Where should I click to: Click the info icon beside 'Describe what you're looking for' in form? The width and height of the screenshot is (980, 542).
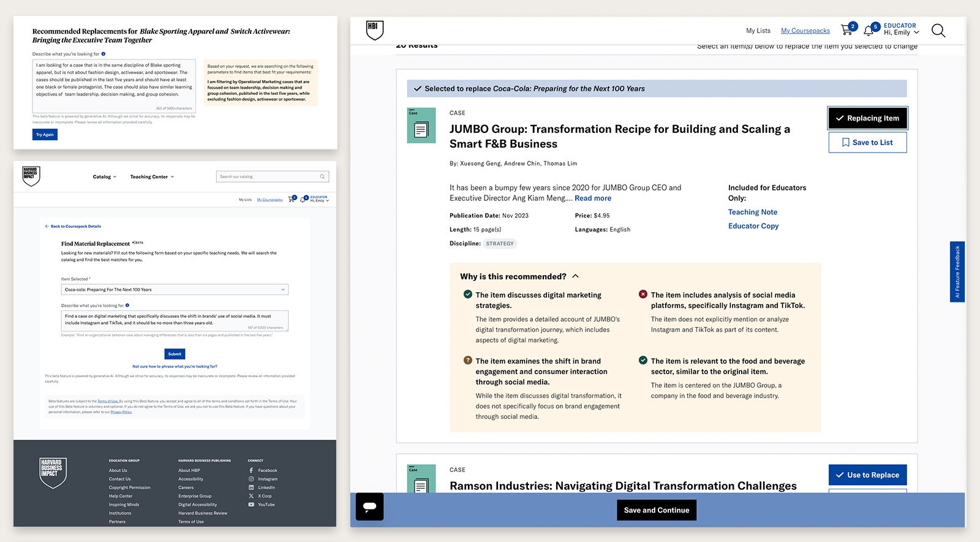coord(128,305)
